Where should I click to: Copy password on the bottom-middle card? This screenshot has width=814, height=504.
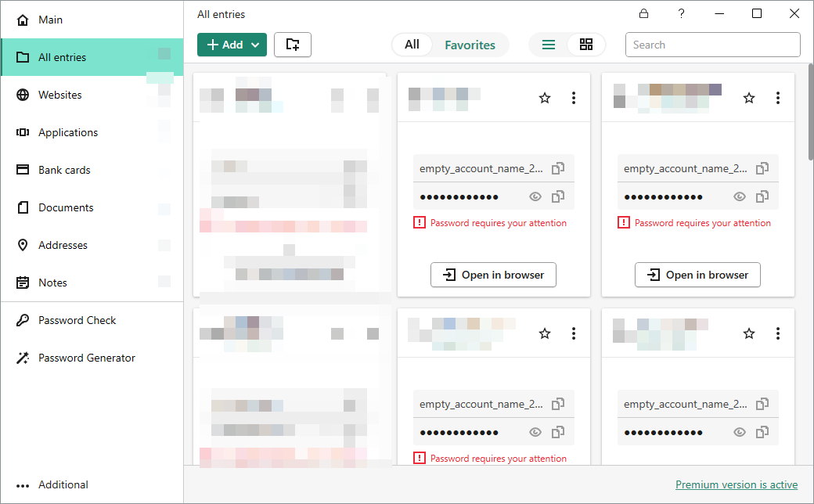558,432
